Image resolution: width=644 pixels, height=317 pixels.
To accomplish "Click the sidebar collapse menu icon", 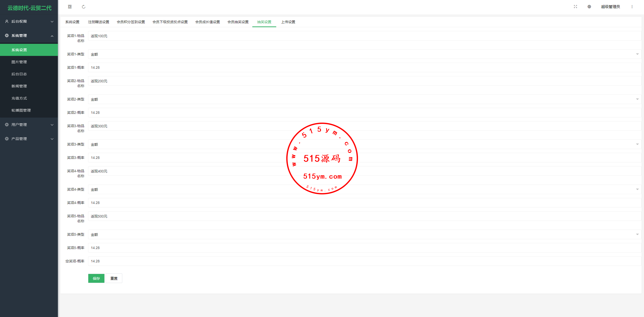I will (x=70, y=7).
